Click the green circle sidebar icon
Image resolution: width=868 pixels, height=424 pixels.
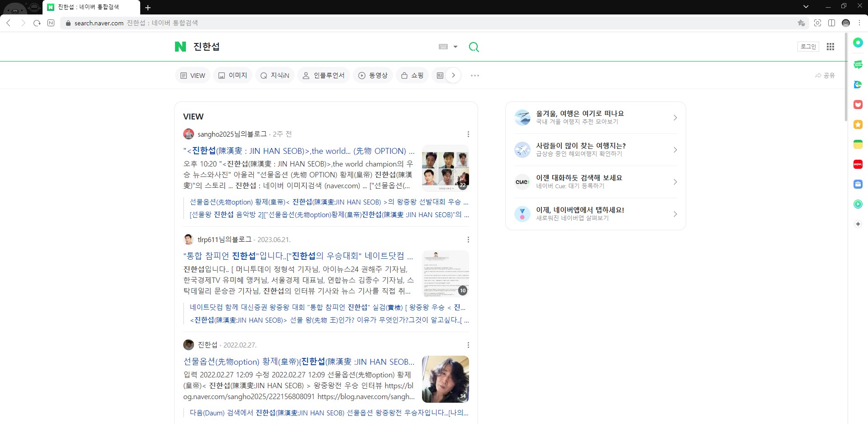pyautogui.click(x=858, y=43)
